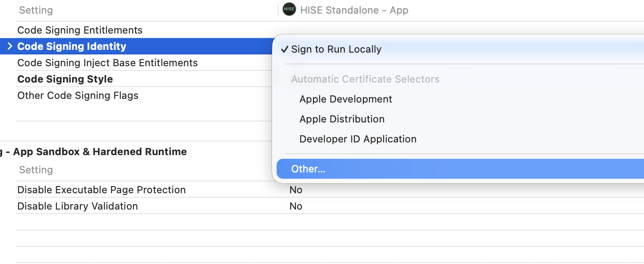Open the No value for Disable Library Validation
Viewport: 644px width, 264px height.
coord(296,206)
